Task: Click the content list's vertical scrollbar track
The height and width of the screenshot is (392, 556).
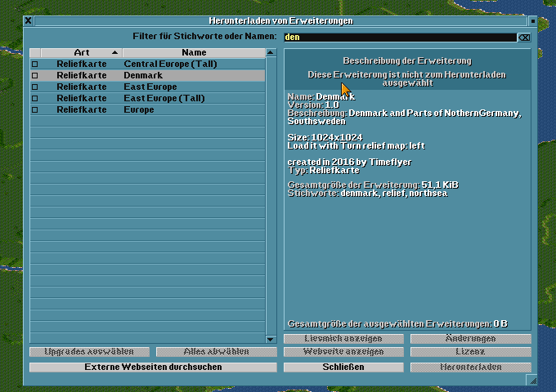Action: 271,204
